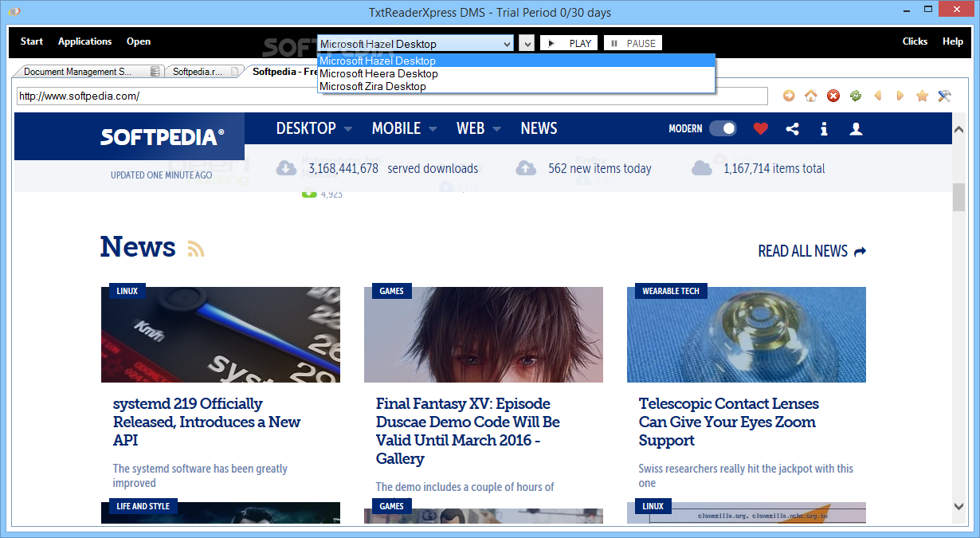Click the WEARABLE TECH tag
Viewport: 980px width, 538px height.
tap(671, 291)
